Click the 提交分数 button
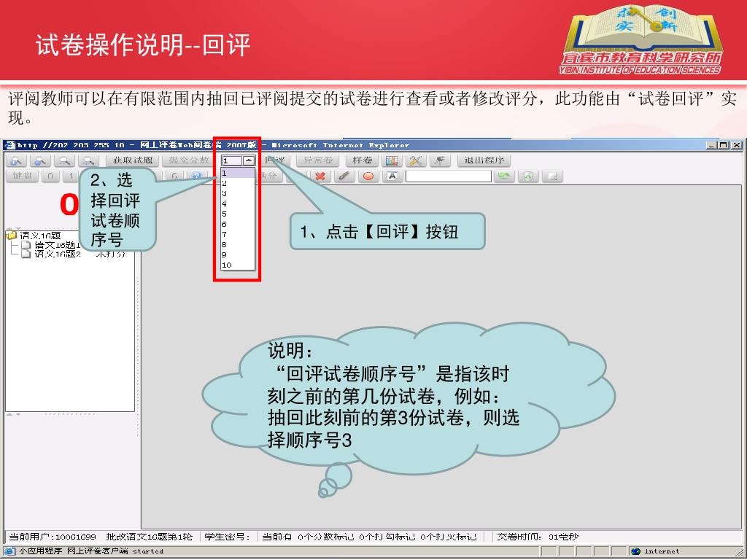The height and width of the screenshot is (560, 747). pos(188,160)
